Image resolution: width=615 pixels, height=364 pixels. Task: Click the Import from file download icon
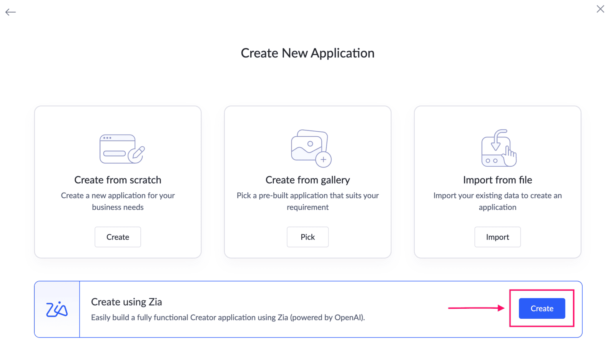click(499, 148)
